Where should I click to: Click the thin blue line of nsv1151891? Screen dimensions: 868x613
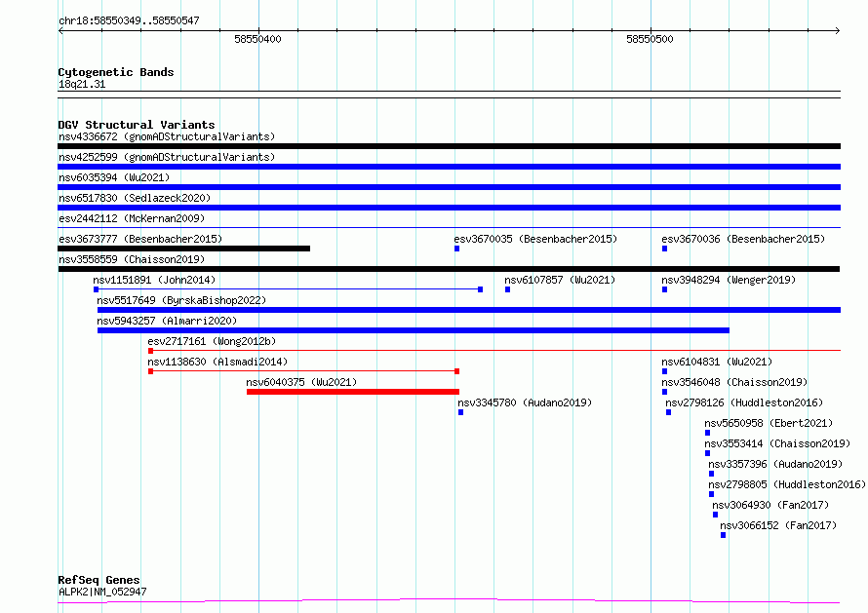(288, 289)
